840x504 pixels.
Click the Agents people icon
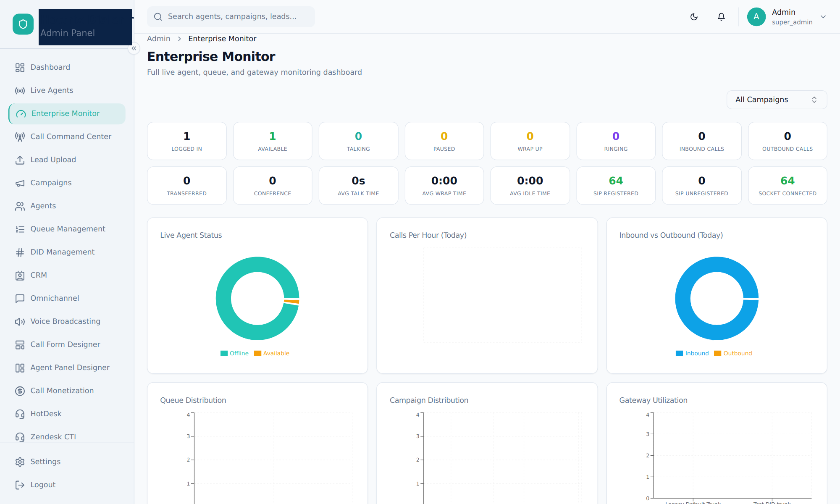tap(20, 206)
